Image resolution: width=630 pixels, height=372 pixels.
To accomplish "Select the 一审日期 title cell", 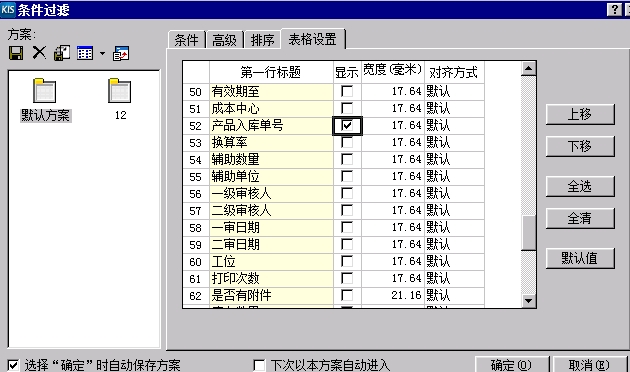I will 271,228.
